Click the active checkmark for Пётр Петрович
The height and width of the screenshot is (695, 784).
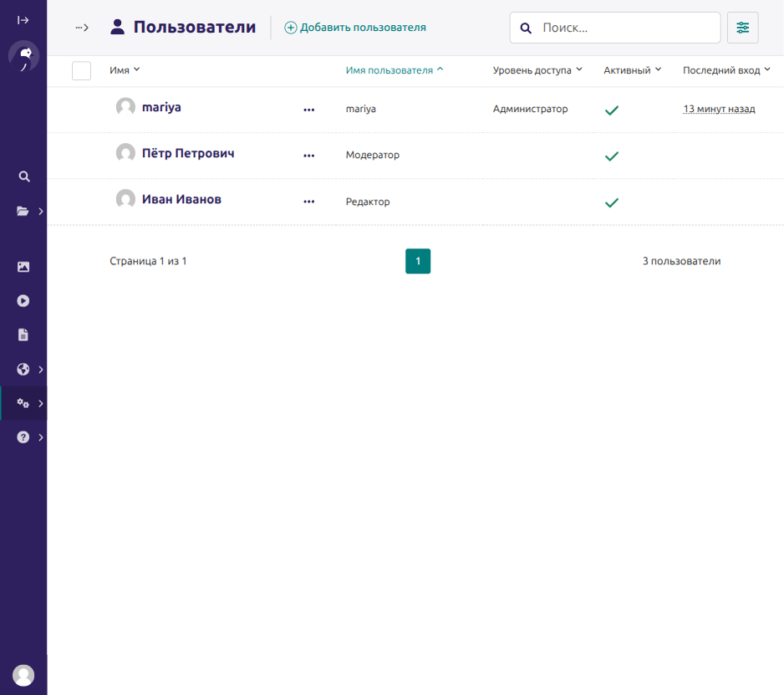coord(612,156)
